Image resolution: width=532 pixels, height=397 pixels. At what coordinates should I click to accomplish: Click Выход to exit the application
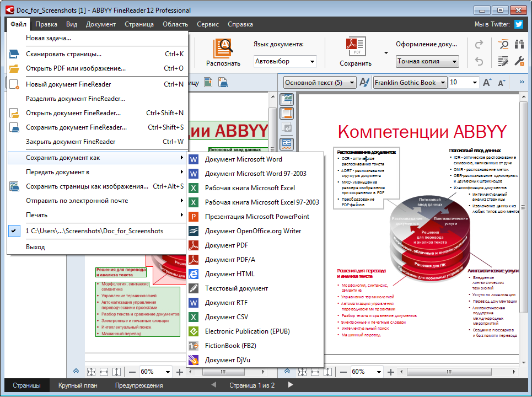coord(97,247)
